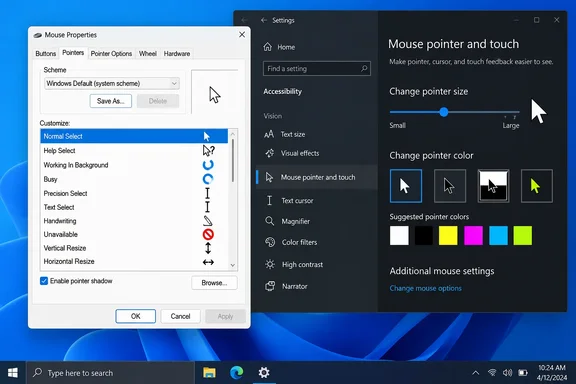Open High contrast settings icon
The width and height of the screenshot is (576, 384).
pyautogui.click(x=270, y=265)
